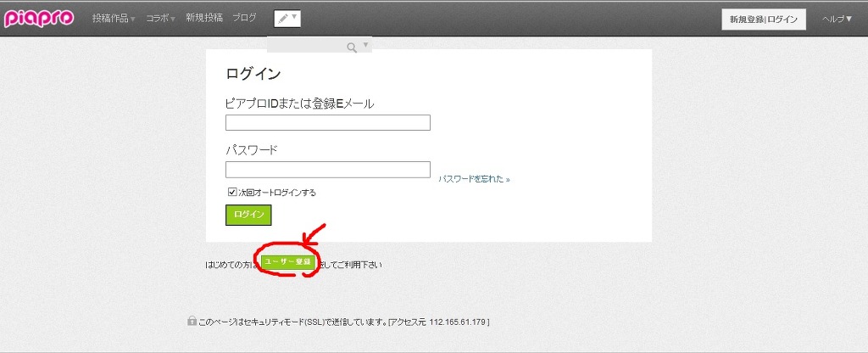Expand the コラボ menu

(160, 19)
